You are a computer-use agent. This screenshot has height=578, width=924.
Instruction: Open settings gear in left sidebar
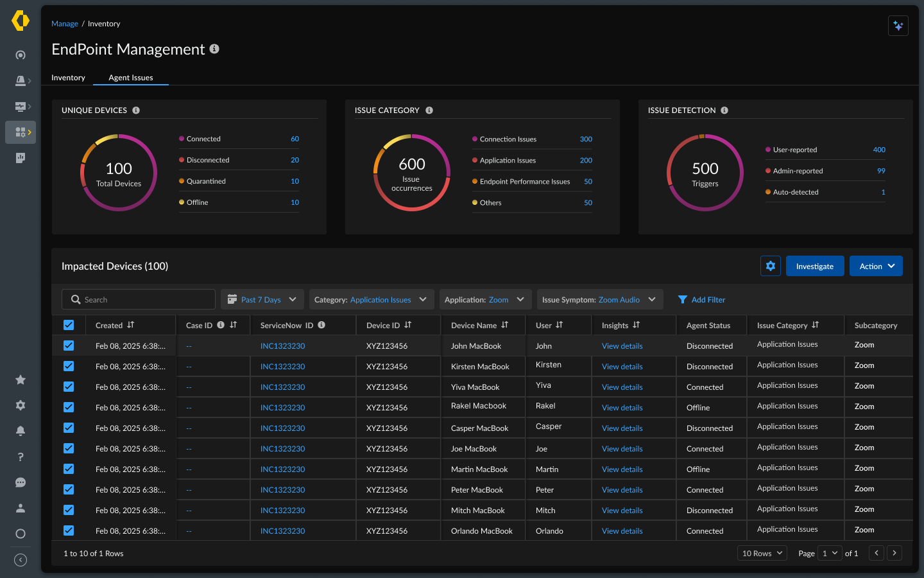(21, 405)
